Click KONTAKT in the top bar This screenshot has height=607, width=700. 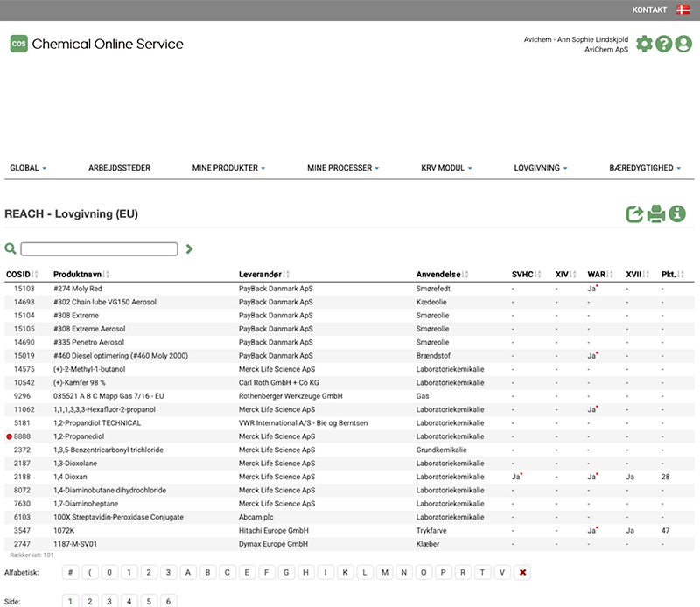649,10
